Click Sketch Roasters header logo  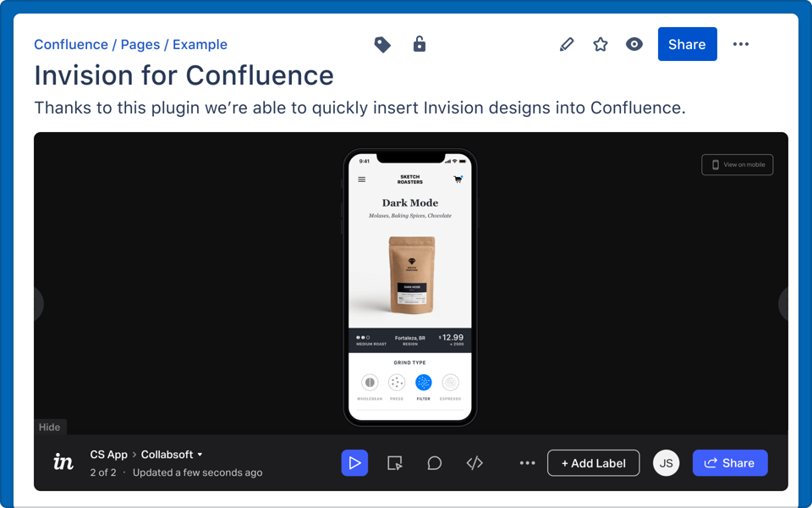tap(410, 179)
